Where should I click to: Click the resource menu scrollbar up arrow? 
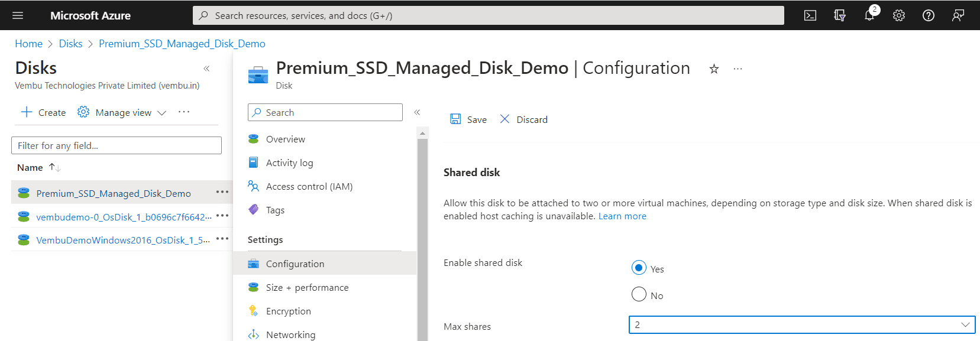tap(422, 134)
